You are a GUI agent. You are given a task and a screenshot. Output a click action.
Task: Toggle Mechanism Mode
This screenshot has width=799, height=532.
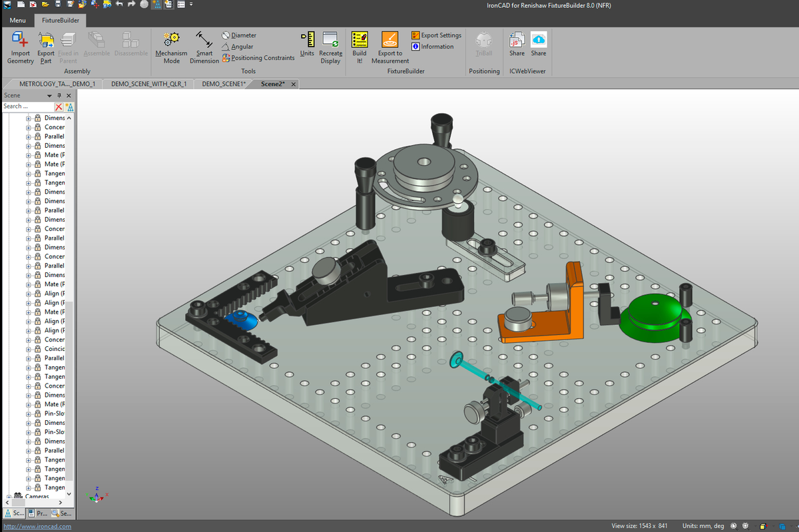pyautogui.click(x=171, y=48)
